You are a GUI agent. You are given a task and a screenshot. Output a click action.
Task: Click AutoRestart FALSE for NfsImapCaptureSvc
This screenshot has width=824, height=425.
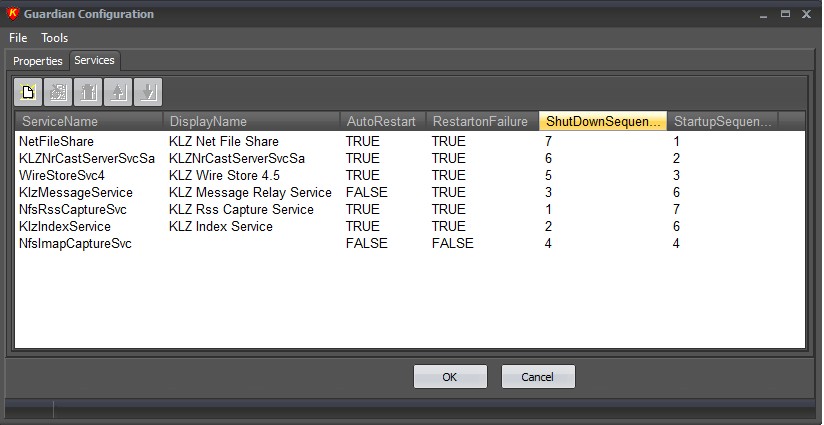pyautogui.click(x=366, y=244)
